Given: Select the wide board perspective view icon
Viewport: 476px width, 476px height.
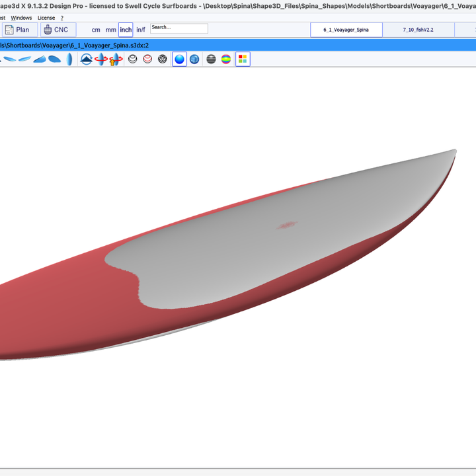Looking at the screenshot, I should (x=54, y=59).
